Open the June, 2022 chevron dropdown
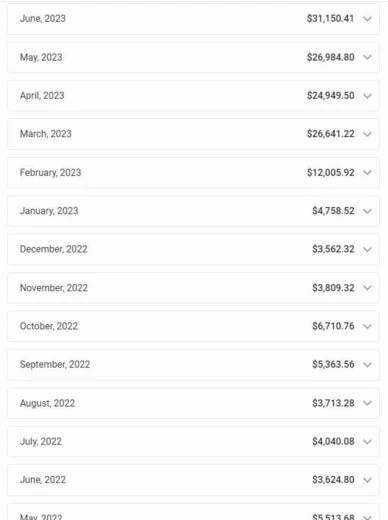 (367, 480)
